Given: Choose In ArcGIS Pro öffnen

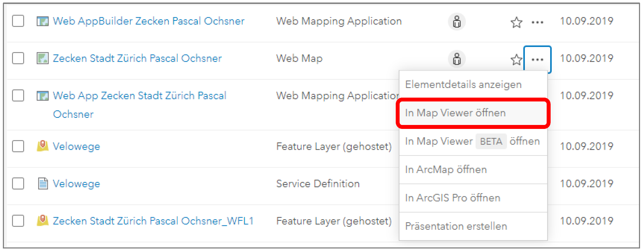Looking at the screenshot, I should 453,198.
